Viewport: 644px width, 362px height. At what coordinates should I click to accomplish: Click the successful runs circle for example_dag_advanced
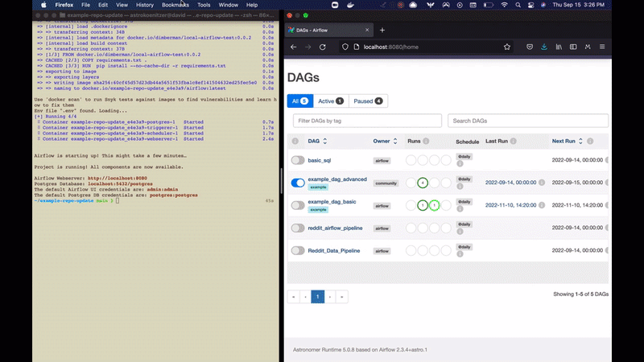[x=423, y=183]
